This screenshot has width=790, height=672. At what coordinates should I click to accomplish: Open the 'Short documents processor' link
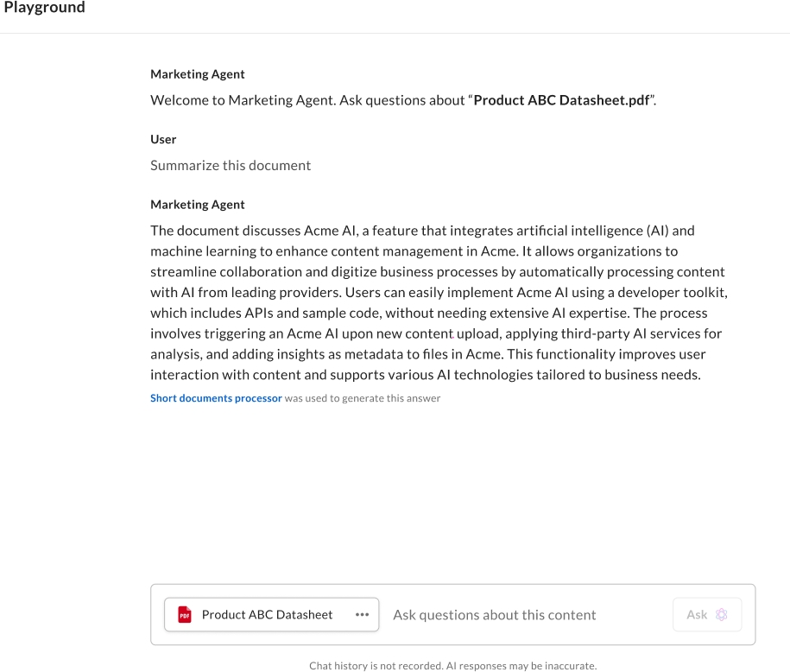click(216, 398)
